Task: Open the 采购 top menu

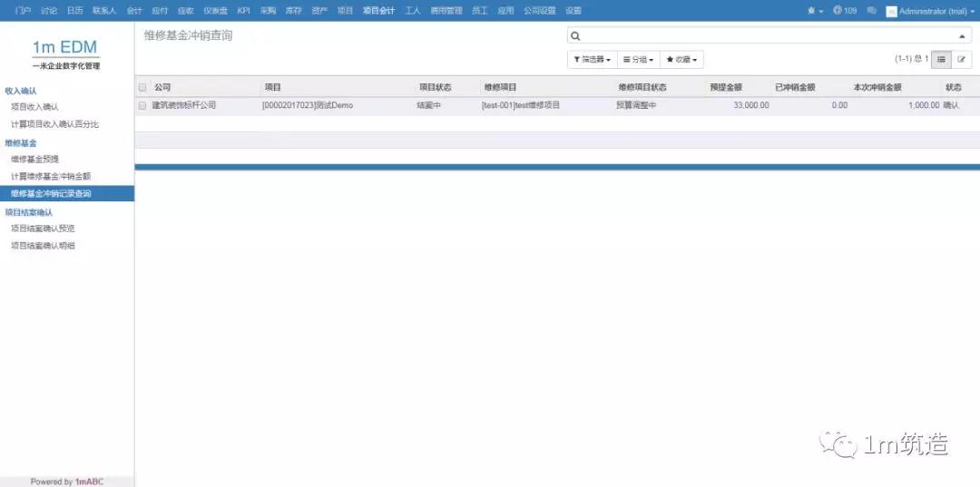Action: coord(268,11)
